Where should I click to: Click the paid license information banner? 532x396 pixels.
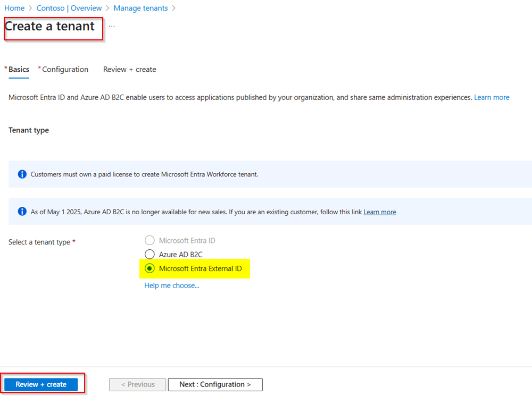pyautogui.click(x=266, y=174)
